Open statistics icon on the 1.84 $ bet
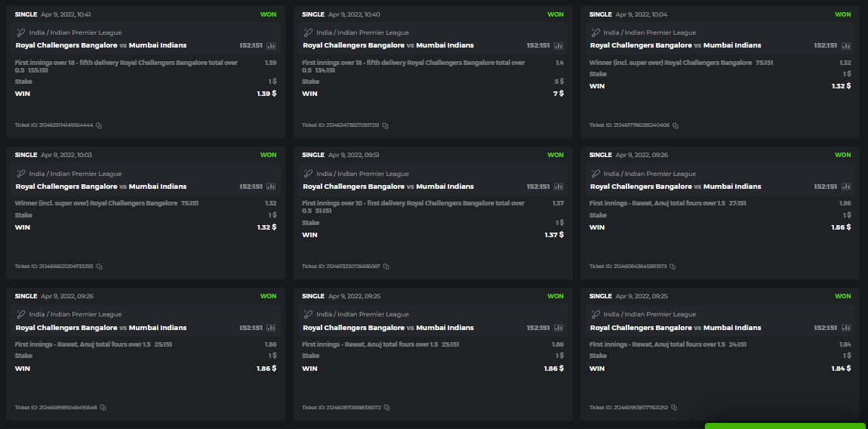868x429 pixels. (x=845, y=328)
